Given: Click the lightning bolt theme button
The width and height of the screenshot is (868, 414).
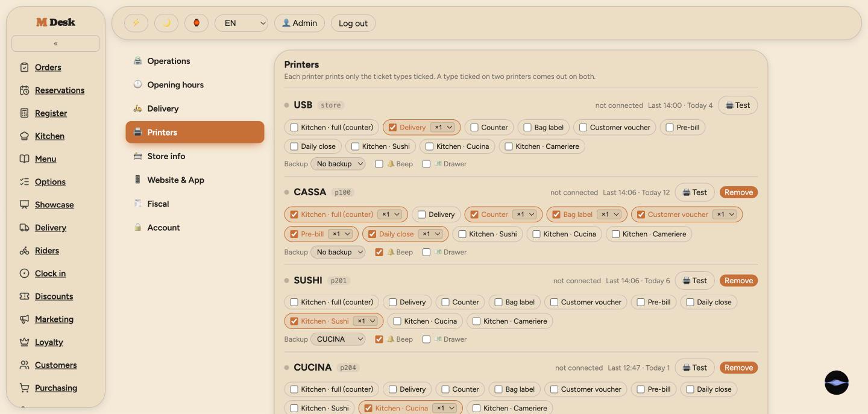Looking at the screenshot, I should [x=136, y=23].
